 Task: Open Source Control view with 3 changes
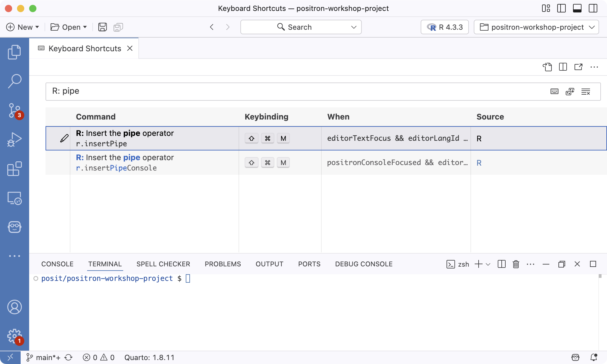point(14,110)
